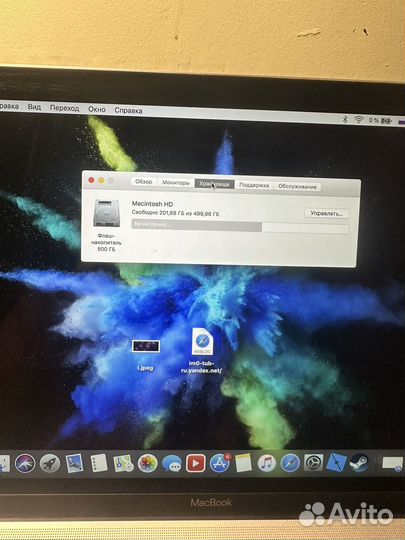Open the Переход menu
Screen dimensions: 405x540
64,108
